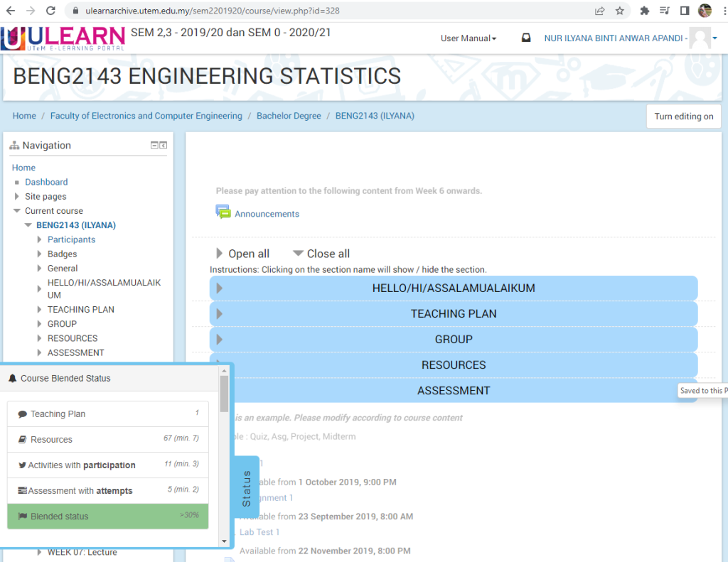Open the messages inbox icon
The image size is (728, 562).
click(x=526, y=38)
